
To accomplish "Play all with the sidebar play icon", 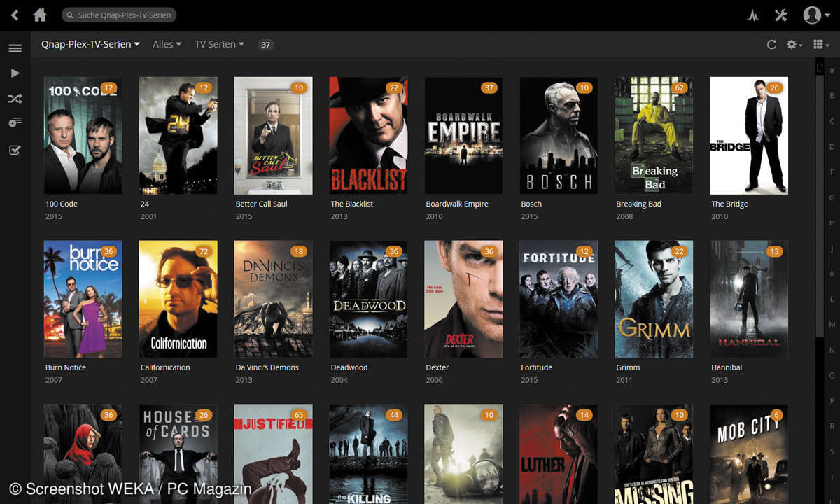I will click(15, 73).
